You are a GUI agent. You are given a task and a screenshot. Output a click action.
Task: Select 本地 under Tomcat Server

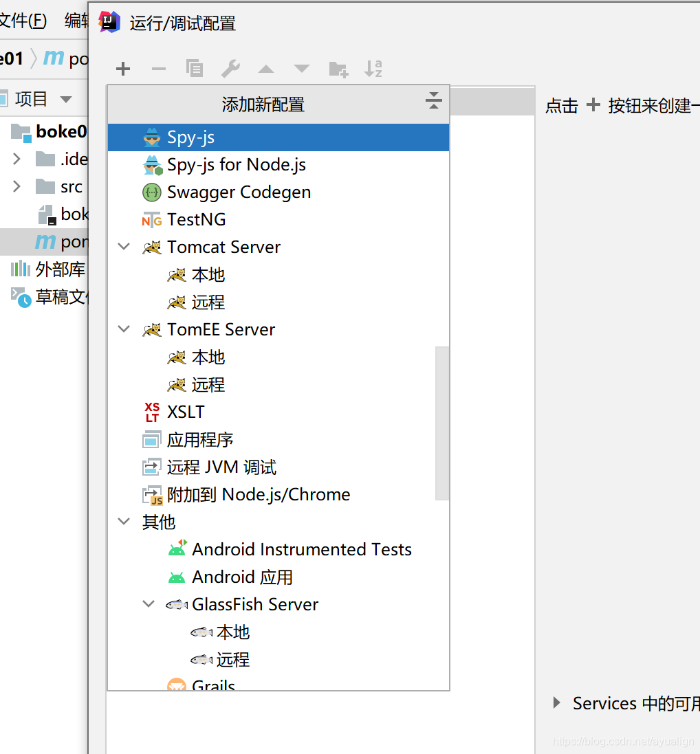(278, 275)
